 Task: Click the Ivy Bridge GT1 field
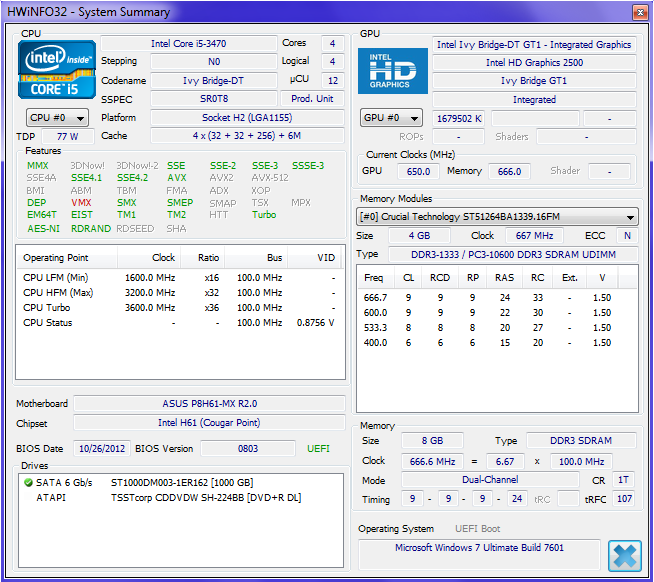click(x=534, y=81)
